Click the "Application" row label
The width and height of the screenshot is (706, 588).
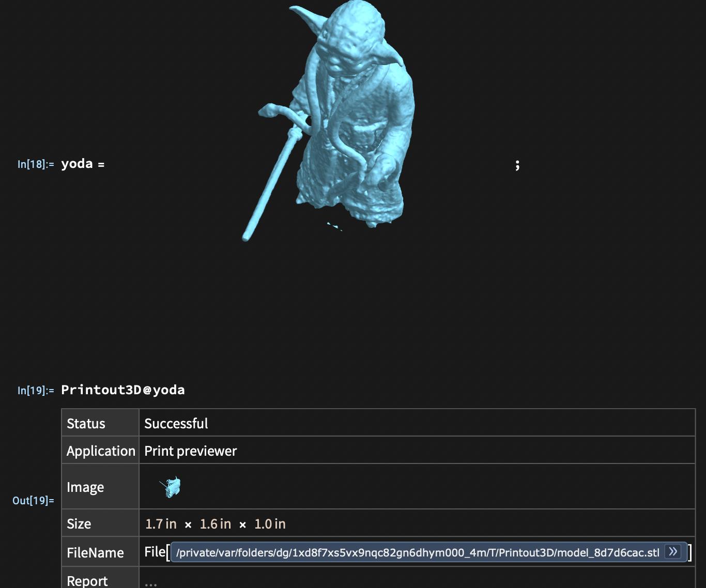point(101,451)
